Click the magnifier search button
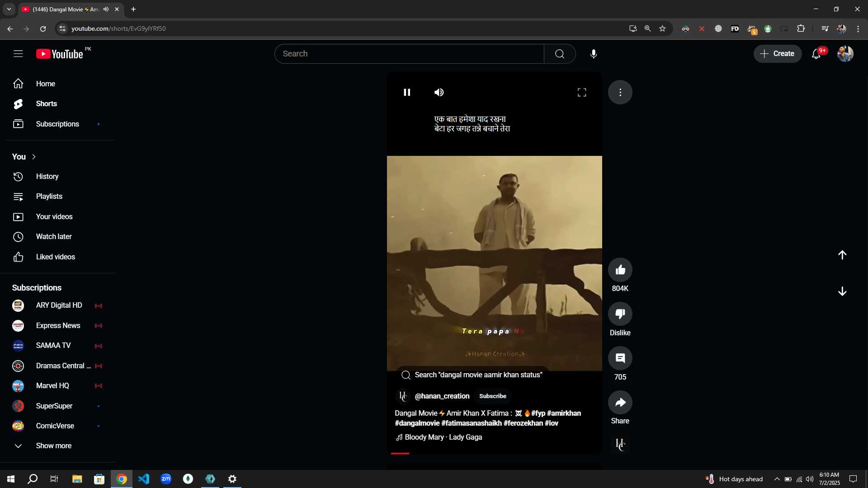 point(560,54)
